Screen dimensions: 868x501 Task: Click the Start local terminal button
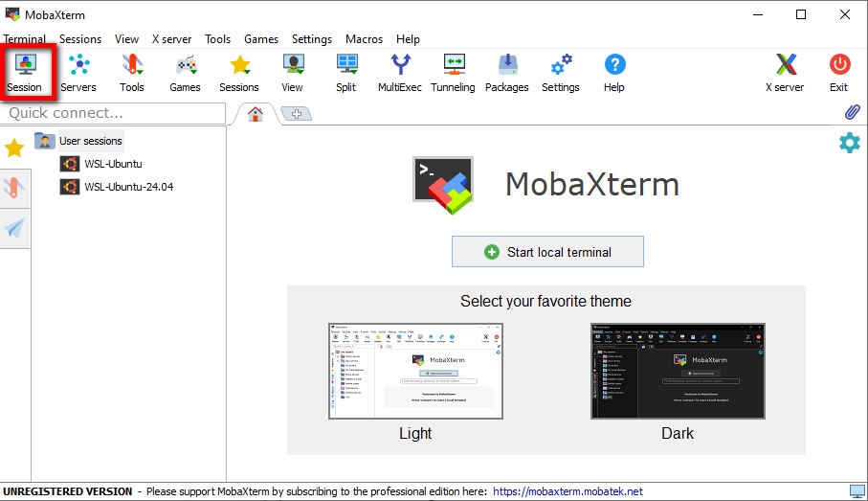pyautogui.click(x=547, y=252)
